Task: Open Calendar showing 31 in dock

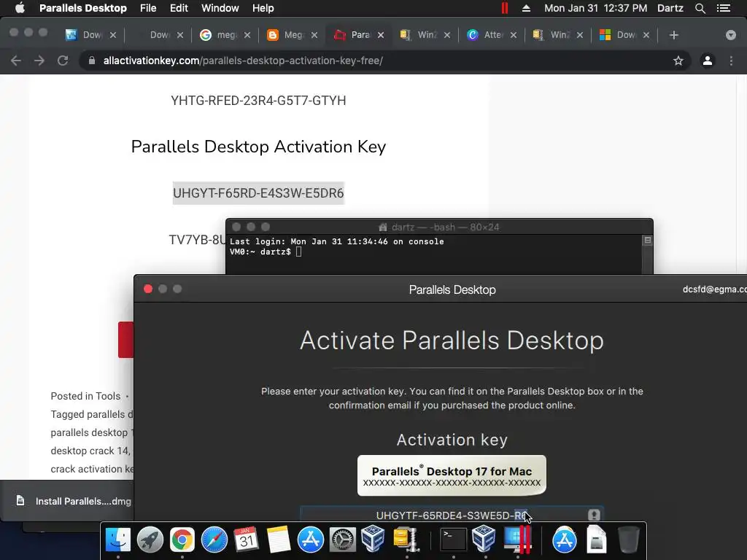Action: point(246,540)
